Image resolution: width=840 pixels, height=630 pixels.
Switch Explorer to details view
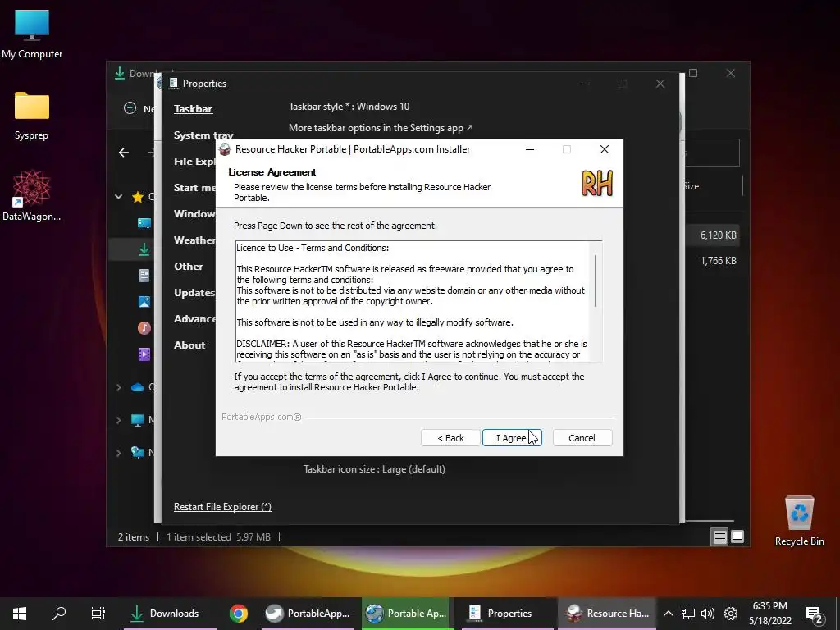point(719,536)
